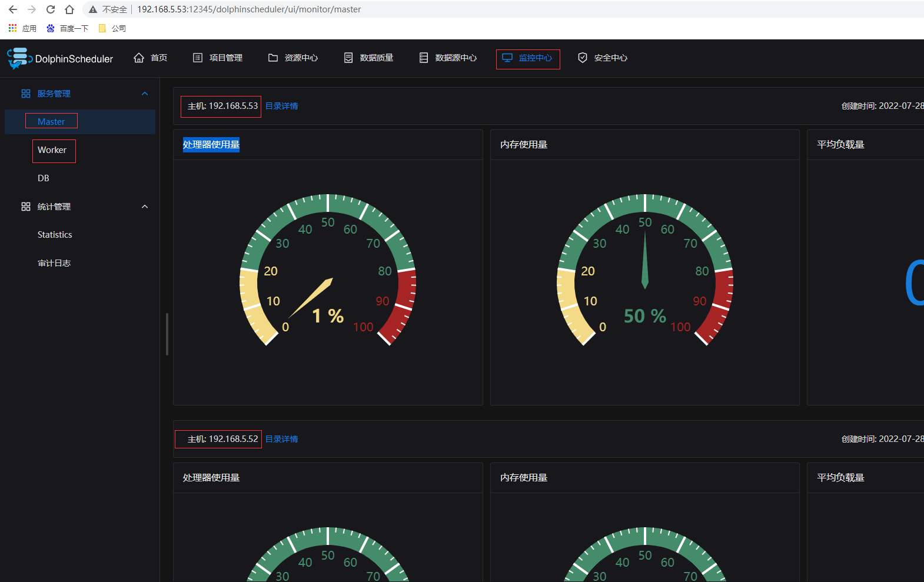Click the highlighted 处理器使用量 title of host 192.168.5.53
924x582 pixels.
(211, 145)
